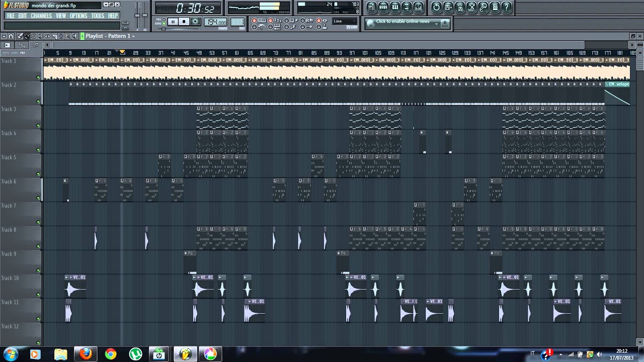644x362 pixels.
Task: Open the Playlist view button
Action: (x=371, y=7)
